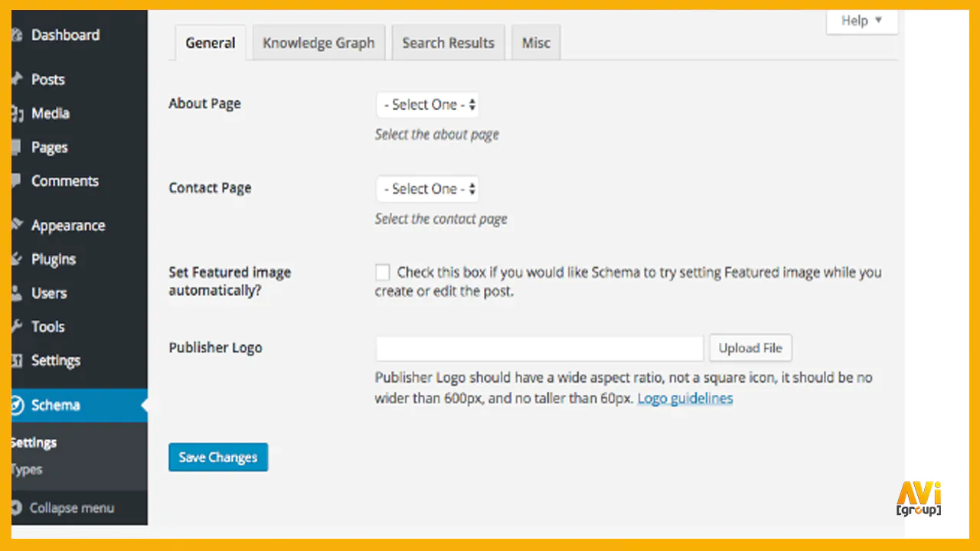Click the Publisher Logo text field
The width and height of the screenshot is (980, 551).
(x=539, y=348)
